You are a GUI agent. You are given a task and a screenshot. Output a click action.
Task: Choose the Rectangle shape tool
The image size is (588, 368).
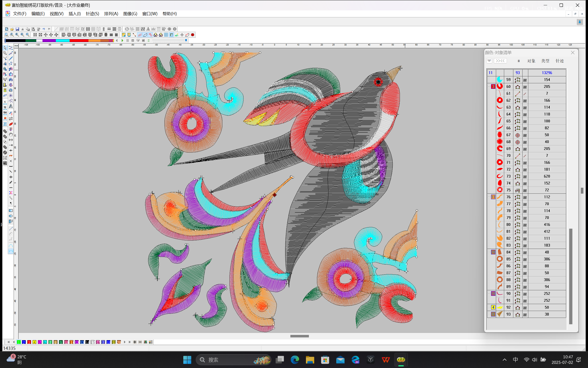(x=11, y=210)
